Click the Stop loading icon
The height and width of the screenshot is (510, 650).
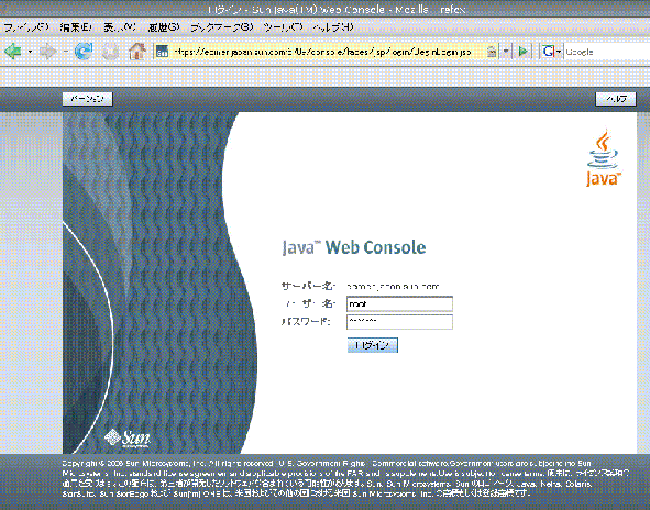[110, 51]
